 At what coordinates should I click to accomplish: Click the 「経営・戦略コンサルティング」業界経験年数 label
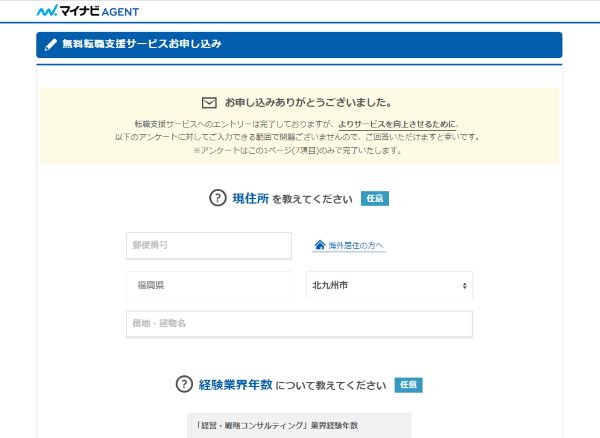(x=277, y=425)
